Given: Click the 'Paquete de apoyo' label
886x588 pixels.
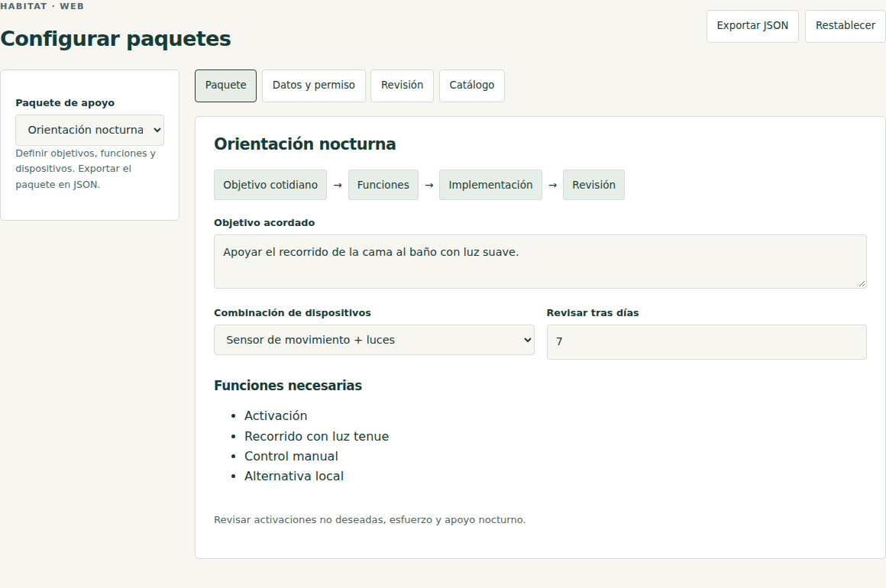Looking at the screenshot, I should click(65, 103).
